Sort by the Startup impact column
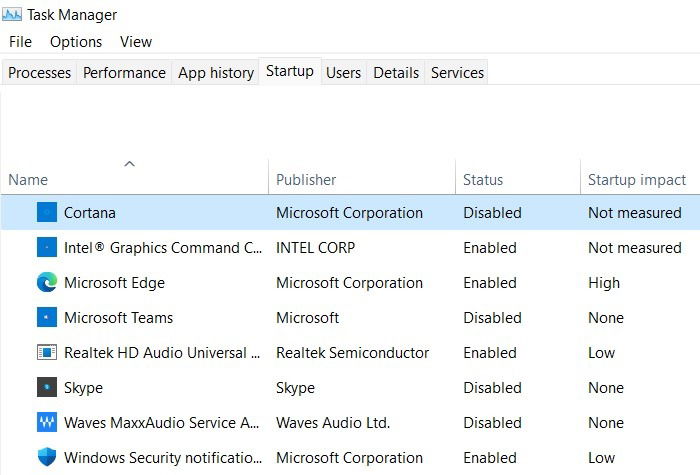 tap(637, 179)
